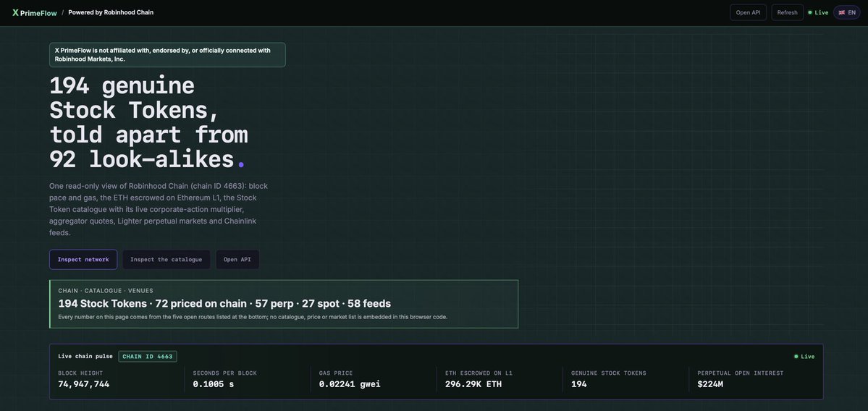Click the UK flag icon
This screenshot has height=411, width=868.
coord(841,12)
